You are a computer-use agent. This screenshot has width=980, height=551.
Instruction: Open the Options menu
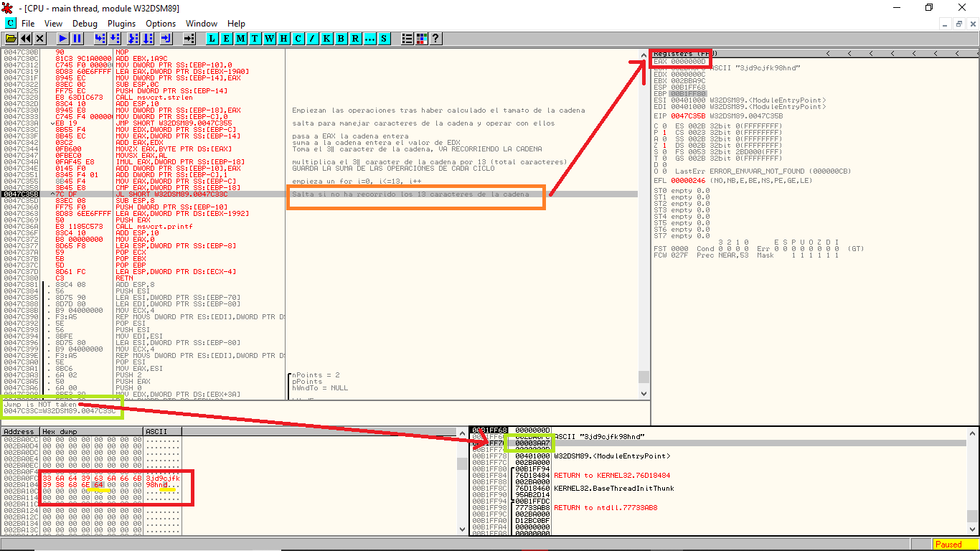161,24
